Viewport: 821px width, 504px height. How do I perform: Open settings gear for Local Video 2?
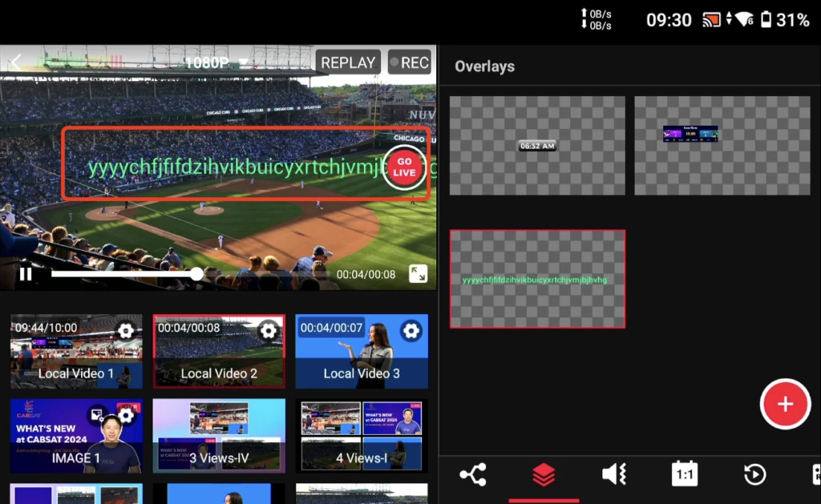[x=268, y=330]
